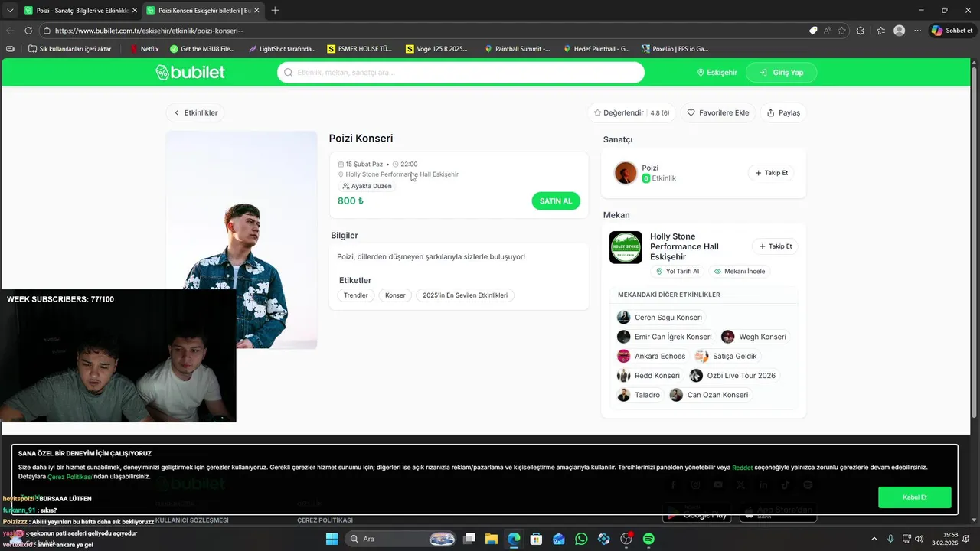Open the Paintball Summit bookmark

[518, 48]
